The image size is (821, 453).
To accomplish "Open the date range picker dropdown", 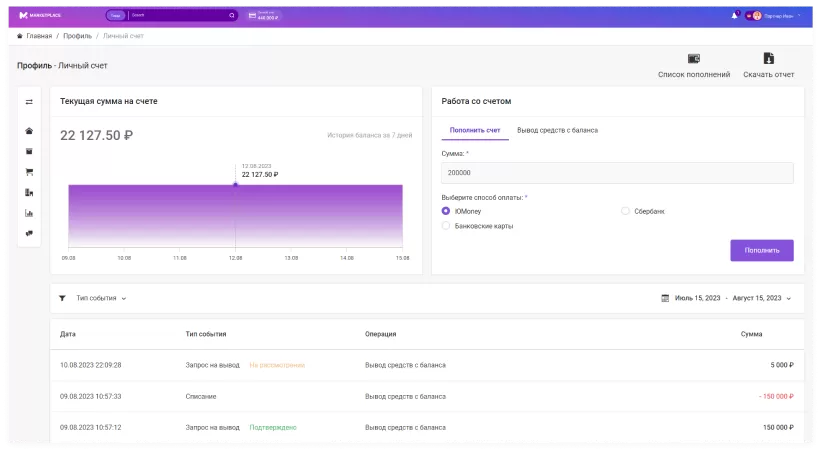I will pos(726,298).
